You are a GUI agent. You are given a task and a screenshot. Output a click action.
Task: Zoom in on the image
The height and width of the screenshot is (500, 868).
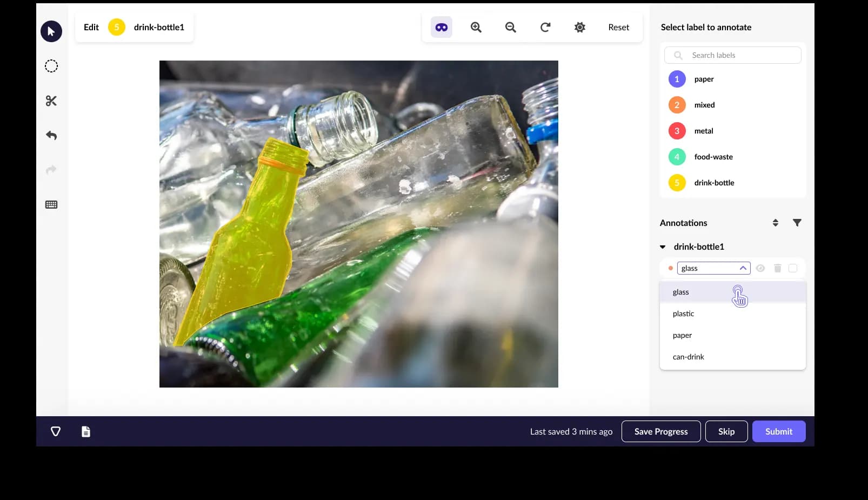475,27
